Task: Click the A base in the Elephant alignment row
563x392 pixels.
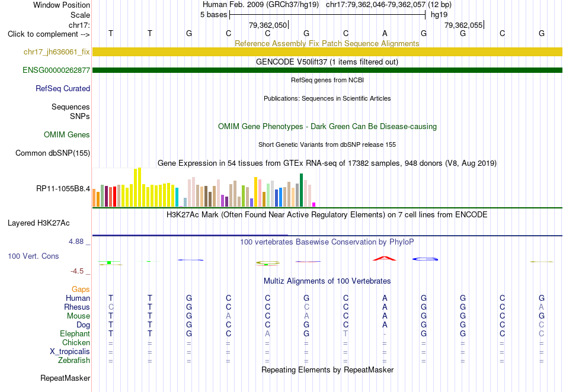Action: click(x=267, y=333)
